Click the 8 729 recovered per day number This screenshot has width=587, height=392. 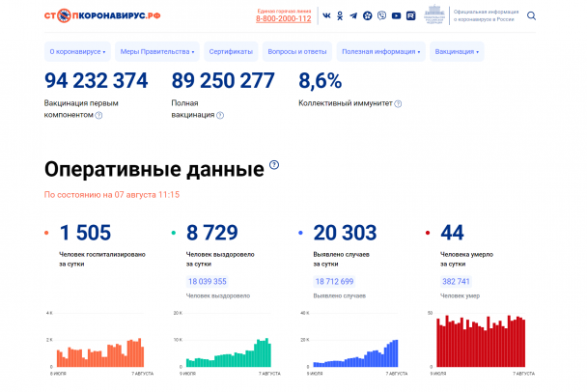(x=211, y=233)
